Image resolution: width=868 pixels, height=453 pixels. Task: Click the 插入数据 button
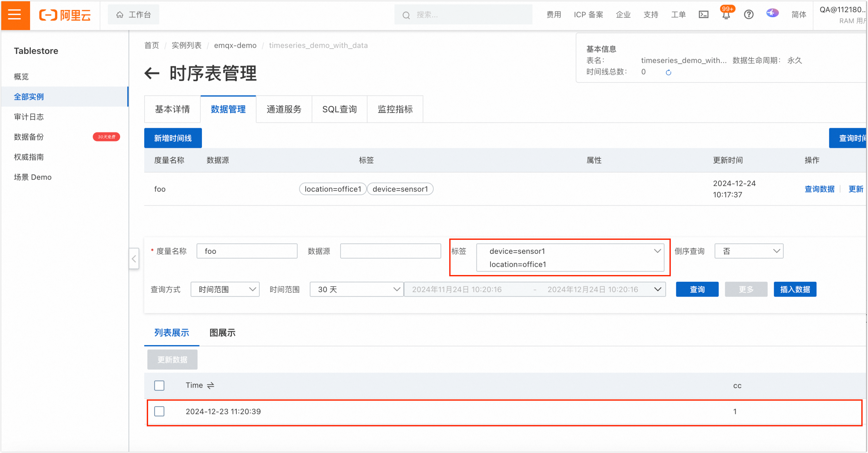(x=794, y=289)
